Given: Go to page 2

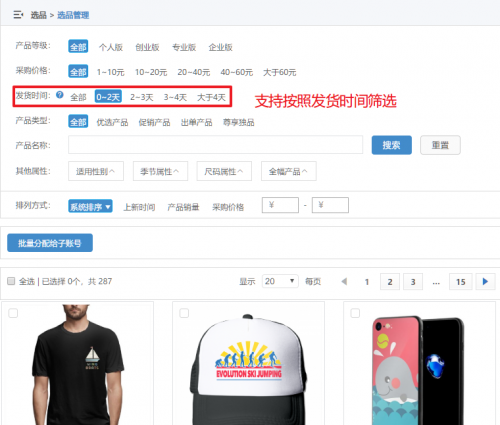Looking at the screenshot, I should (x=390, y=282).
